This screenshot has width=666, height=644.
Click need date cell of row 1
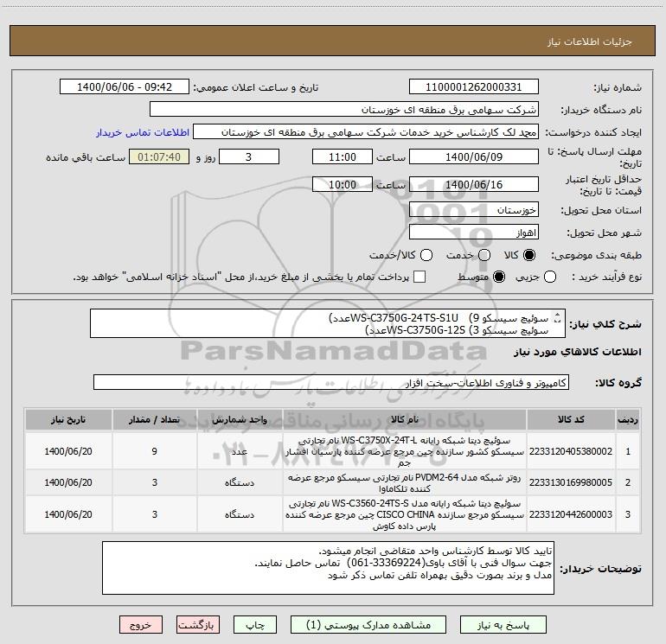coord(68,451)
